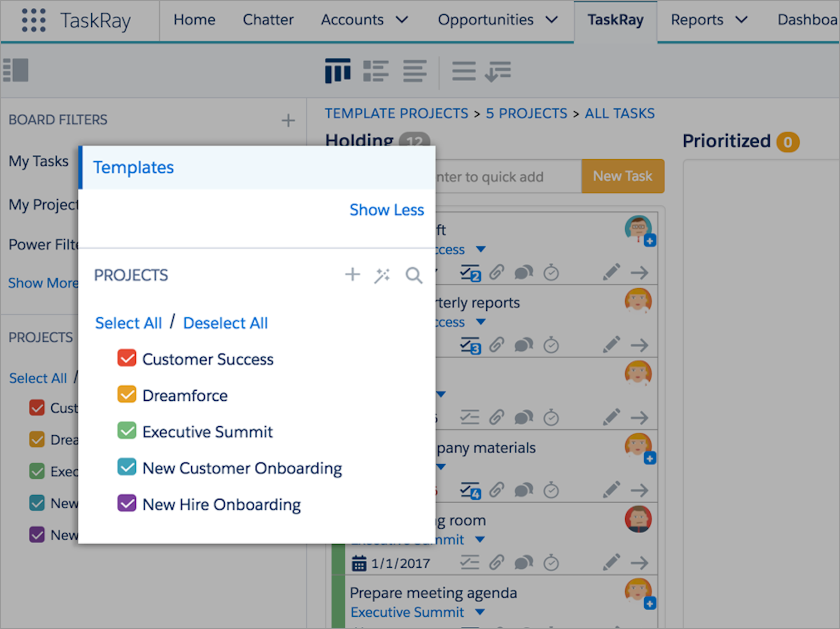
Task: Open the Dashboards tab
Action: point(807,20)
